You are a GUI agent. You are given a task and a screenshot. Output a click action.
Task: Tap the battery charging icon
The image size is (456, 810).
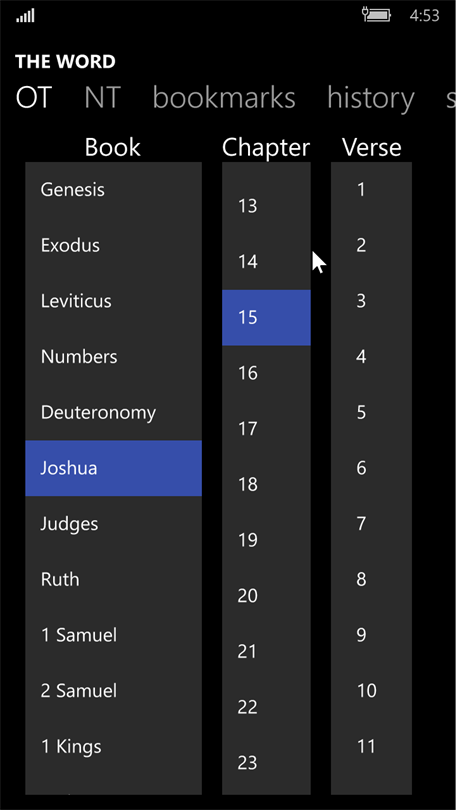coord(377,15)
